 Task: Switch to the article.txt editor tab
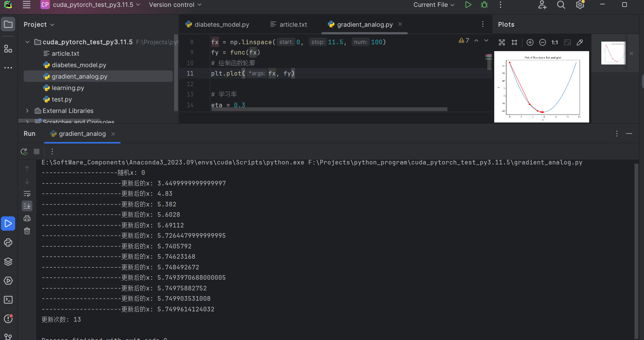(289, 24)
